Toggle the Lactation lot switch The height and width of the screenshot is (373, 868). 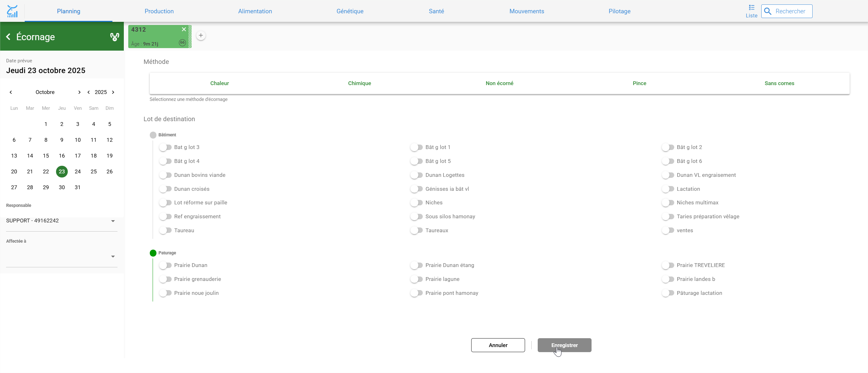coord(668,189)
